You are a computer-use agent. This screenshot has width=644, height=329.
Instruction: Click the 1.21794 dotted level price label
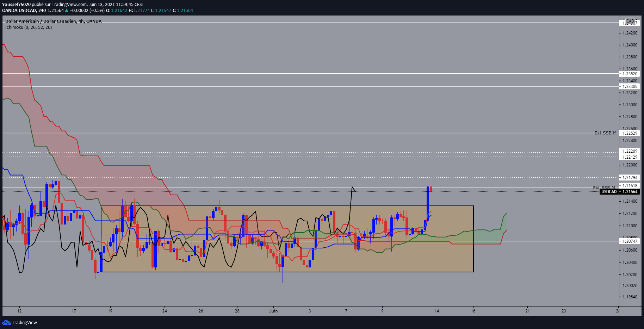[630, 178]
